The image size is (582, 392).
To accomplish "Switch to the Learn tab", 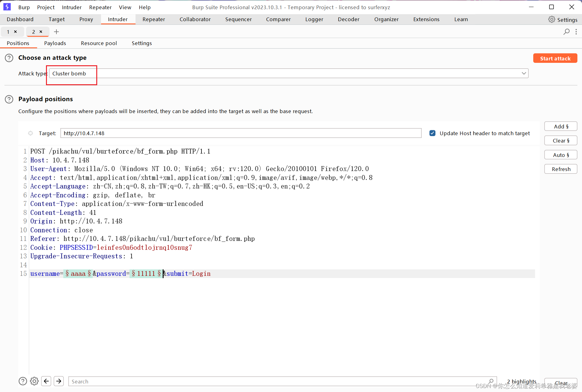I will [x=461, y=19].
